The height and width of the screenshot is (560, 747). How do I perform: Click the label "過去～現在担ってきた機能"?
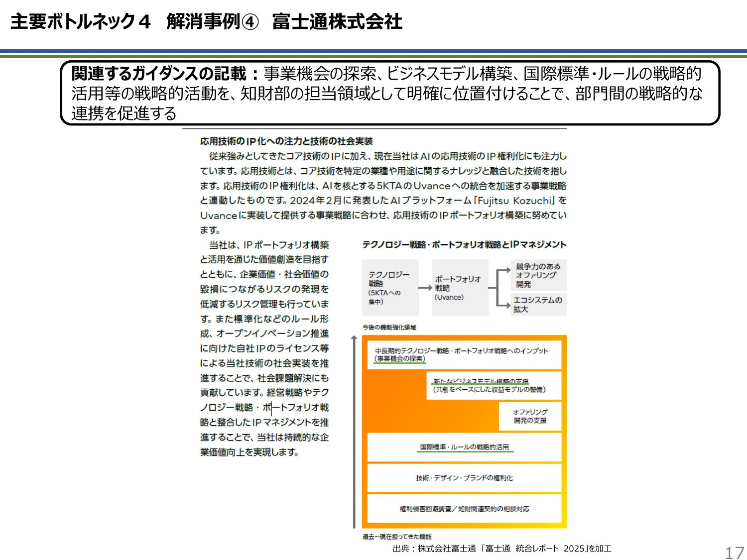pos(397,537)
